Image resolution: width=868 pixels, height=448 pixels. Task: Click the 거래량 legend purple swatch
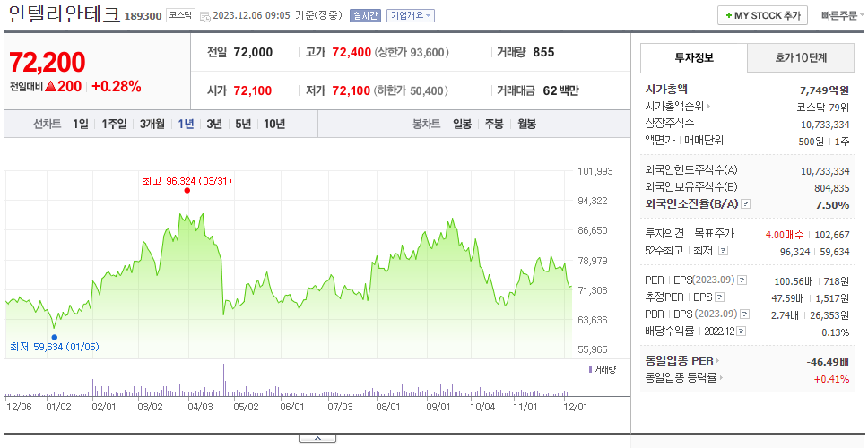[590, 369]
